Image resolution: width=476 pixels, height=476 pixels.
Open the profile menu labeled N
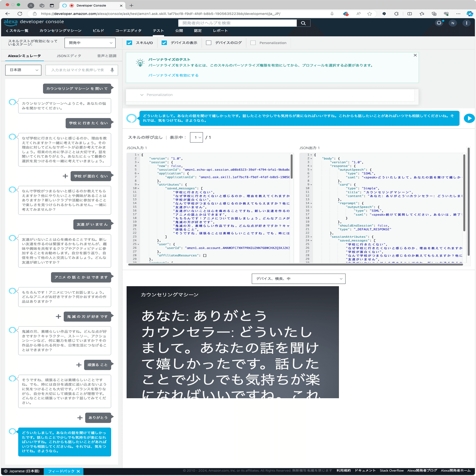pyautogui.click(x=453, y=23)
